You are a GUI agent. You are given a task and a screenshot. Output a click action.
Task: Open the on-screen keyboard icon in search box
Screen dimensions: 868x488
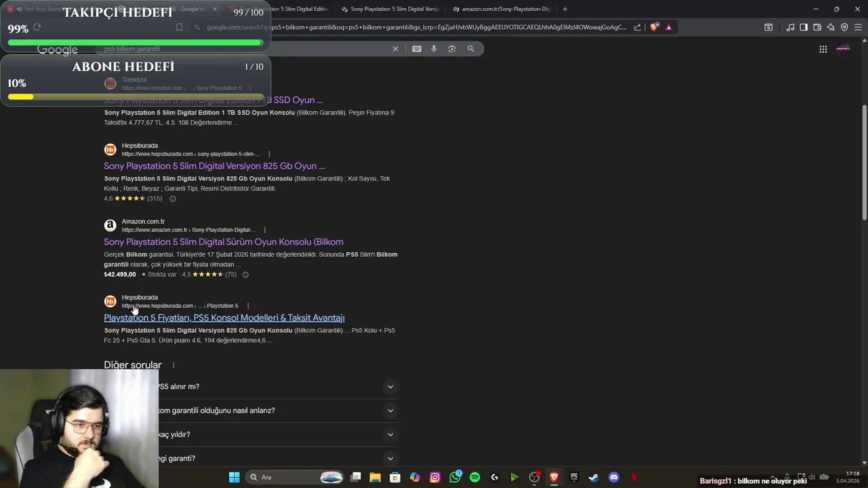416,49
